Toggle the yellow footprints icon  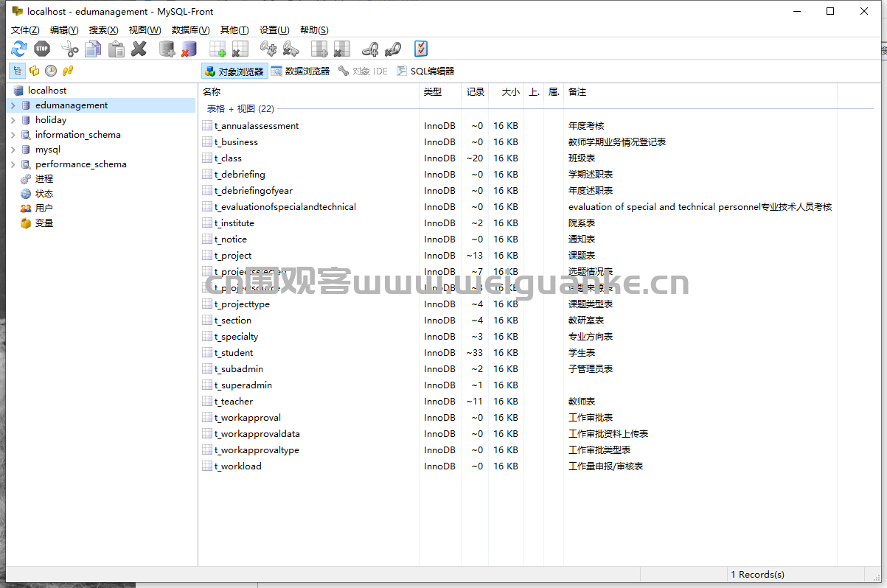tap(68, 71)
